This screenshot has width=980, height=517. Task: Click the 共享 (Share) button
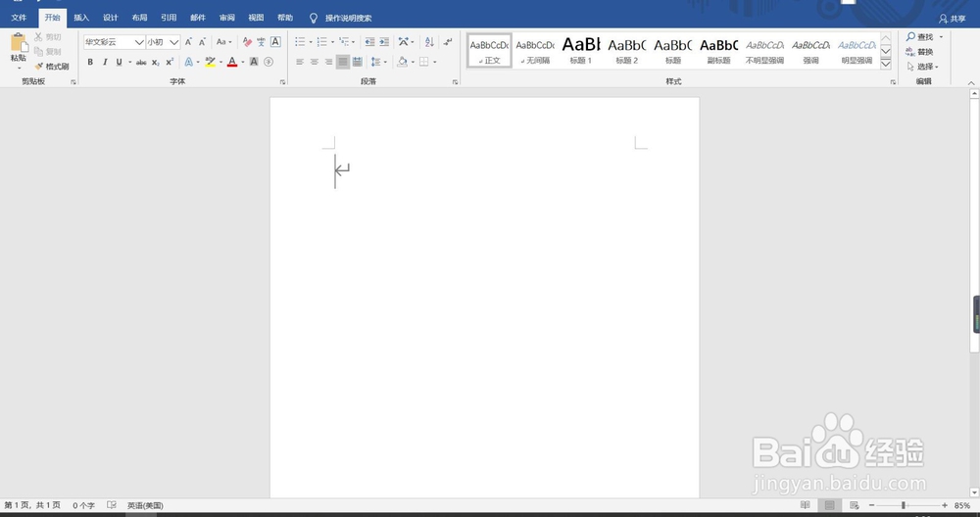pos(953,19)
